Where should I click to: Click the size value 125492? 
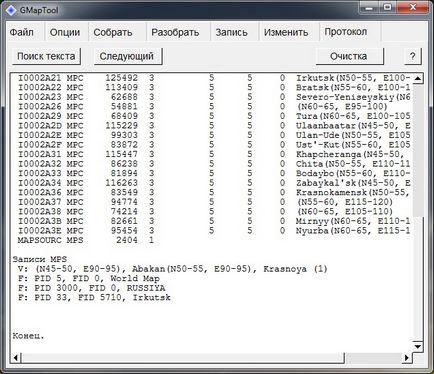[x=121, y=78]
